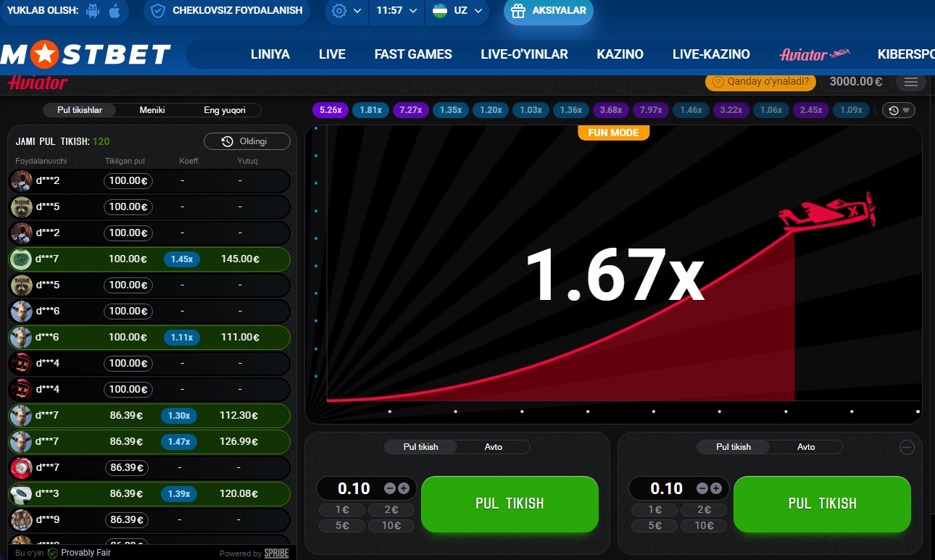Switch to Meniki bets tab

pyautogui.click(x=152, y=110)
